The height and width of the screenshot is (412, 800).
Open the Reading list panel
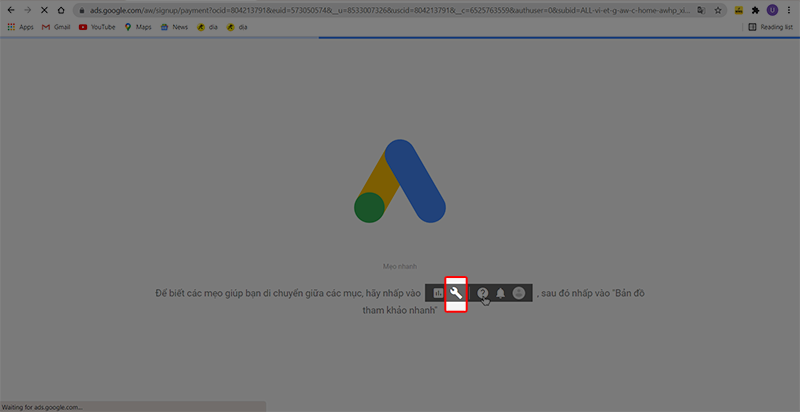[770, 27]
